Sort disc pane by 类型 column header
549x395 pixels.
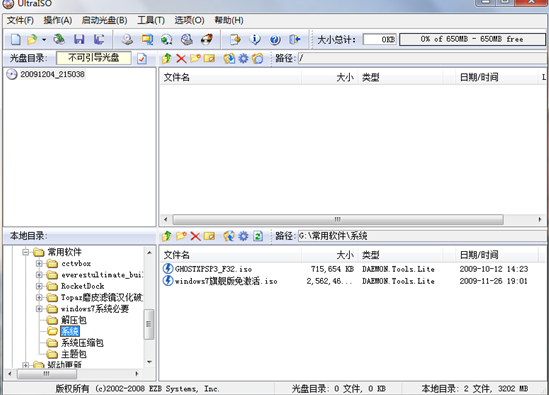(x=401, y=77)
